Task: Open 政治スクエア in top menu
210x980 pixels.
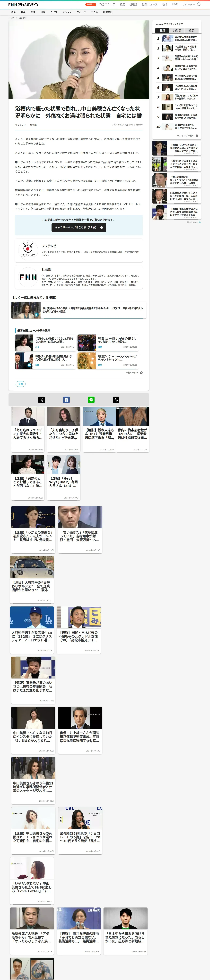Action: (x=107, y=5)
